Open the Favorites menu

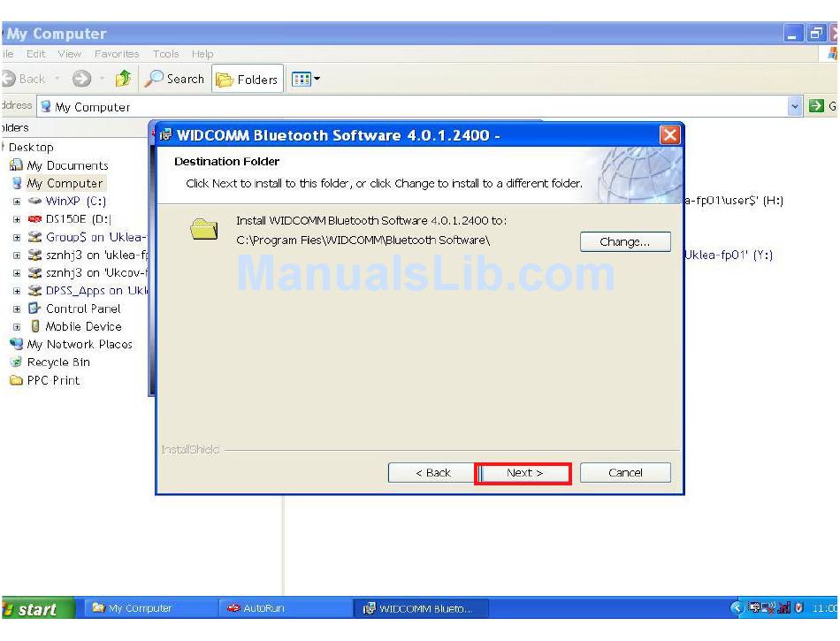tap(117, 54)
